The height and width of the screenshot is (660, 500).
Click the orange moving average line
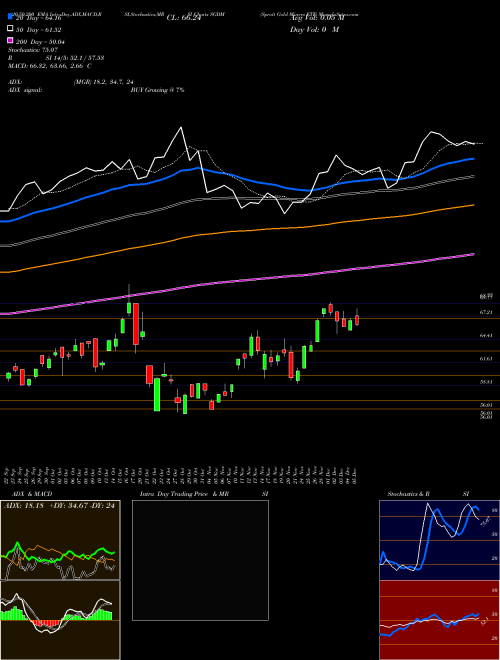[x=236, y=231]
